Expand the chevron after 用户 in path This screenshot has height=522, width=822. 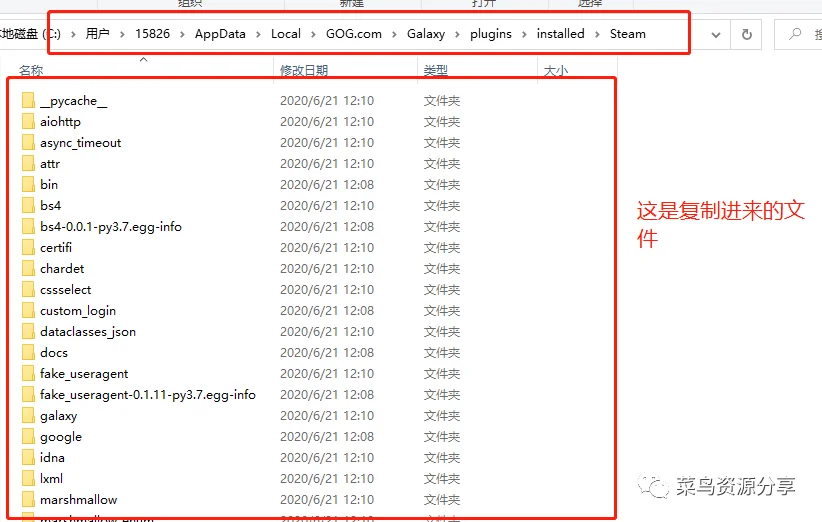coord(122,34)
